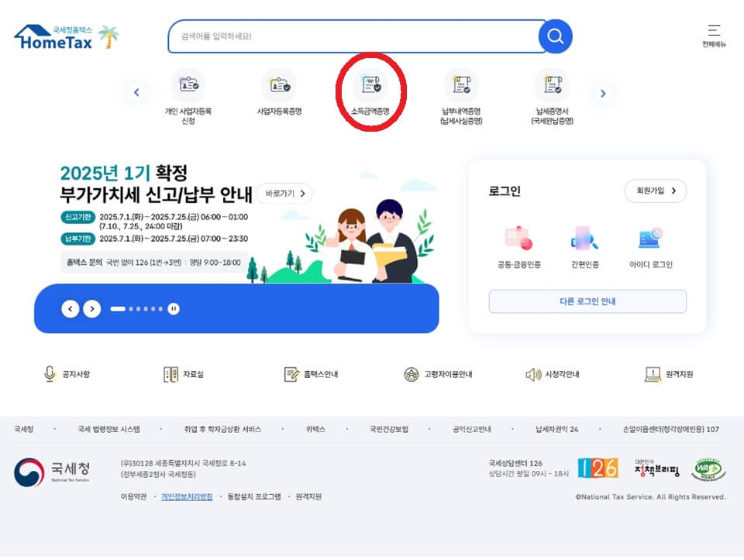The width and height of the screenshot is (744, 560).
Task: Pause the banner carousel playback
Action: 174,308
